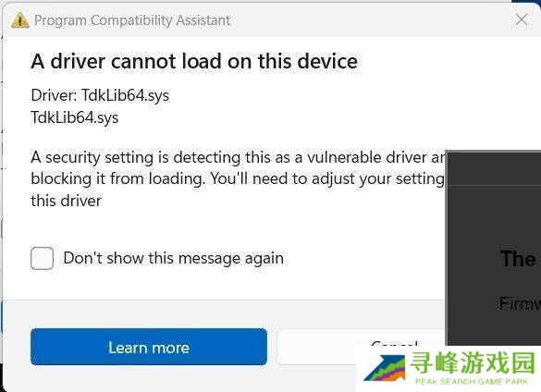Open the Learn more link button

pos(149,347)
